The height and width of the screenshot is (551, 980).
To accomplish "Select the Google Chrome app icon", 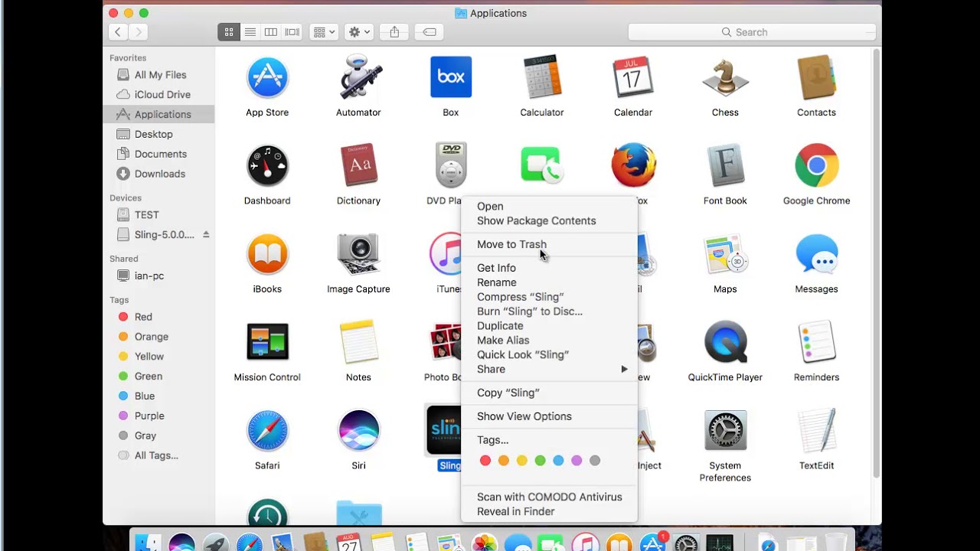I will [x=816, y=165].
